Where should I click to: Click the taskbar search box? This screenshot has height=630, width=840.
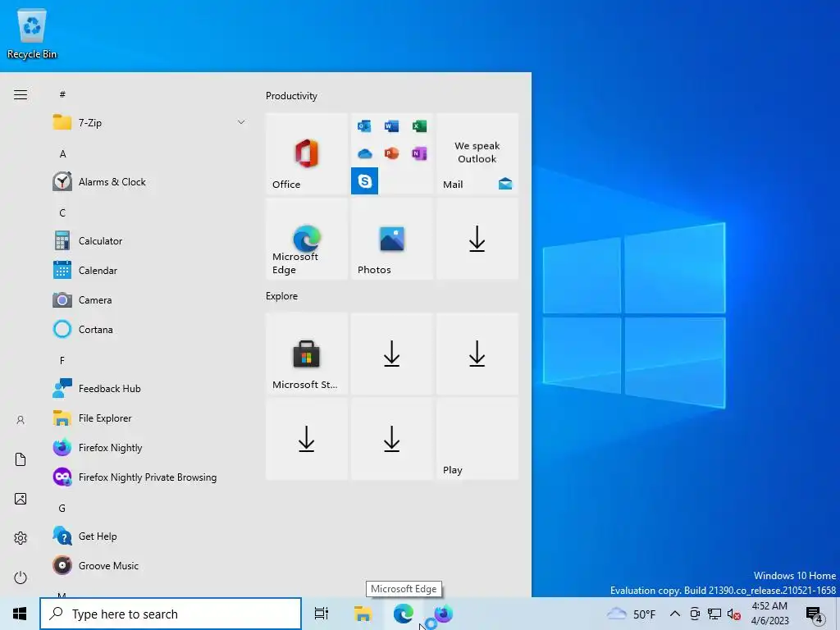(x=171, y=614)
